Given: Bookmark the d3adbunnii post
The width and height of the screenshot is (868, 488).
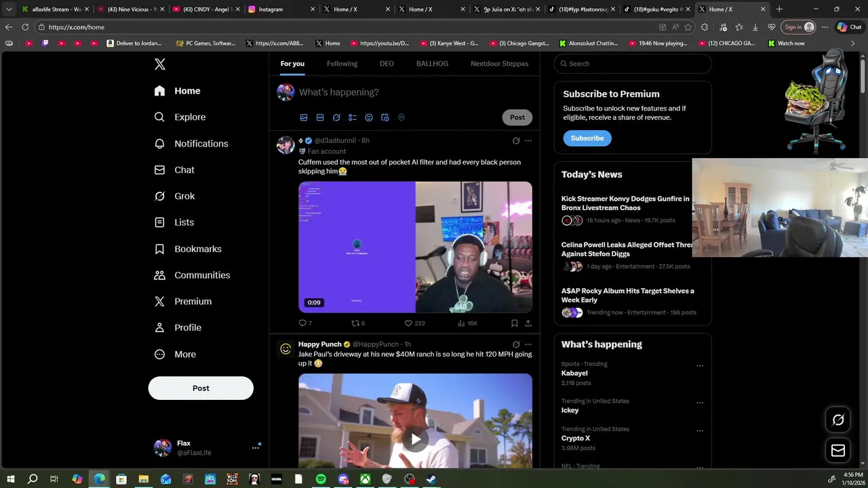Looking at the screenshot, I should click(515, 323).
